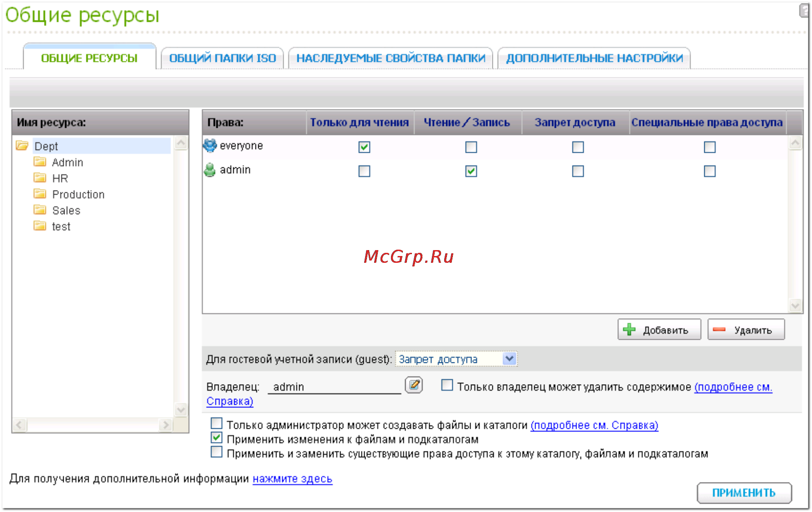This screenshot has width=812, height=512.
Task: Click Запрет доступа column header
Action: click(x=575, y=122)
